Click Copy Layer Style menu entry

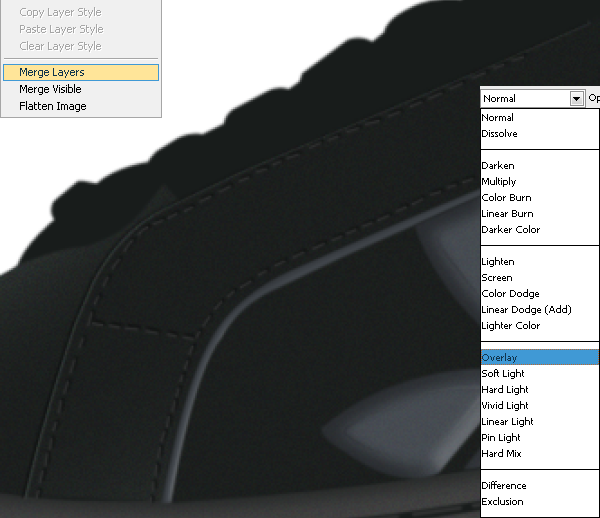[x=81, y=12]
